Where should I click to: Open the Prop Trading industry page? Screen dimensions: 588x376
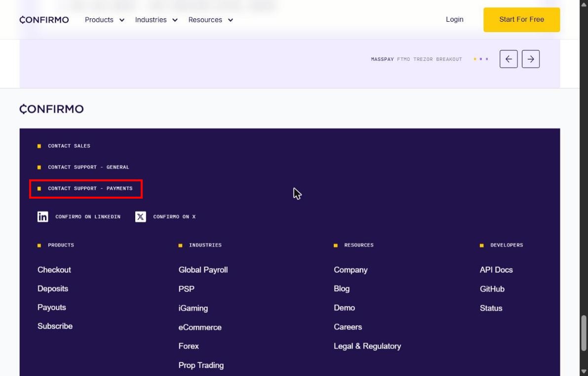tap(201, 365)
